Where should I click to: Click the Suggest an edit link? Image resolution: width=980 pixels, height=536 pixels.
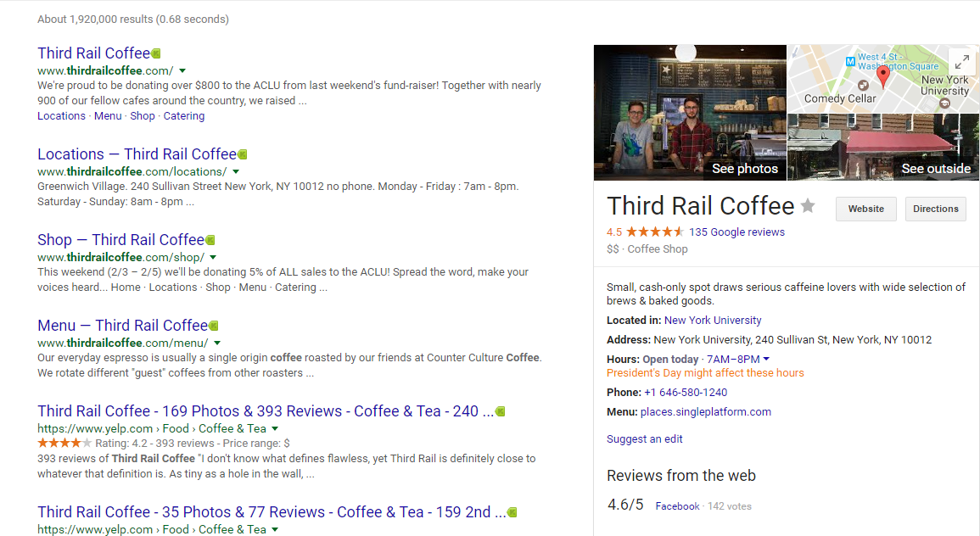(644, 439)
